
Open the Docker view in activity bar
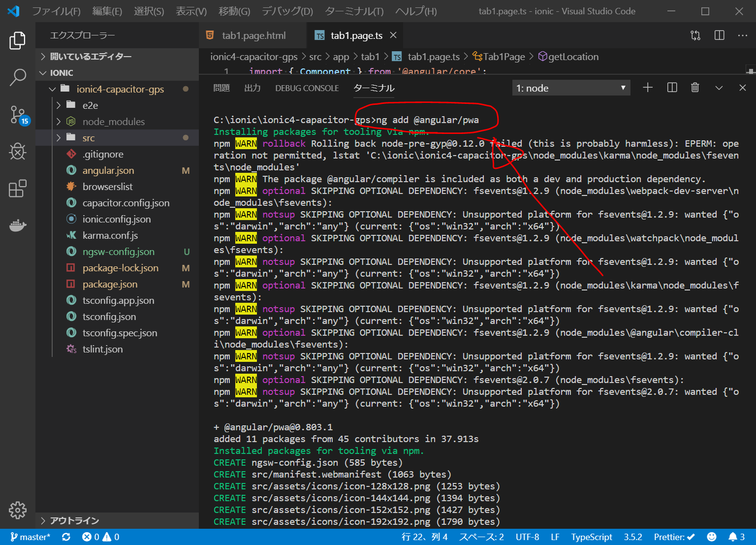coord(18,225)
